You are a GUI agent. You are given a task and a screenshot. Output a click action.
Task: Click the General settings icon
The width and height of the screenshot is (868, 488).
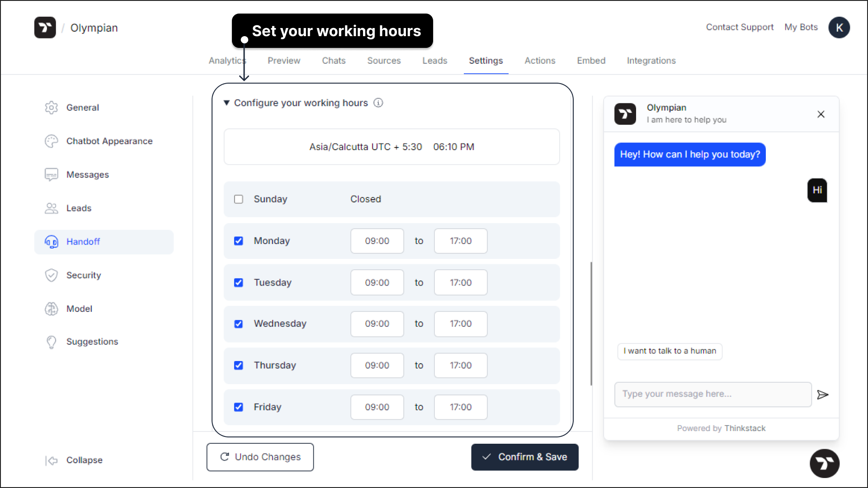51,107
